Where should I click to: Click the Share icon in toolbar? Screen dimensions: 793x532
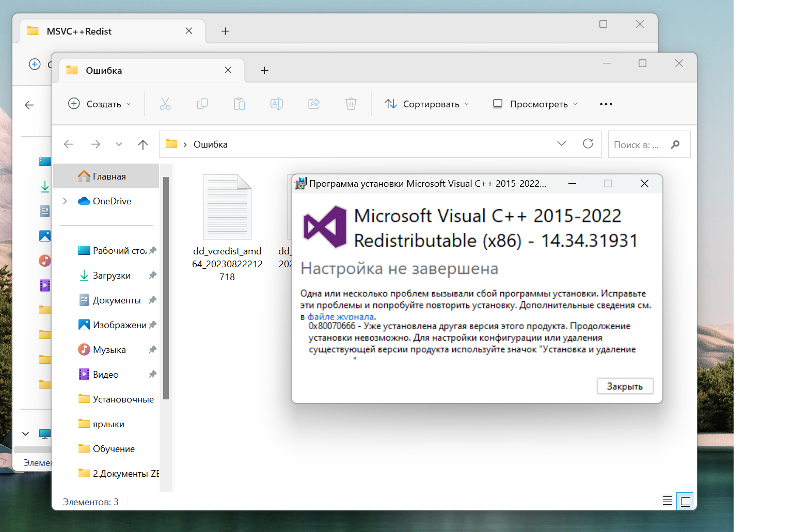coord(314,104)
